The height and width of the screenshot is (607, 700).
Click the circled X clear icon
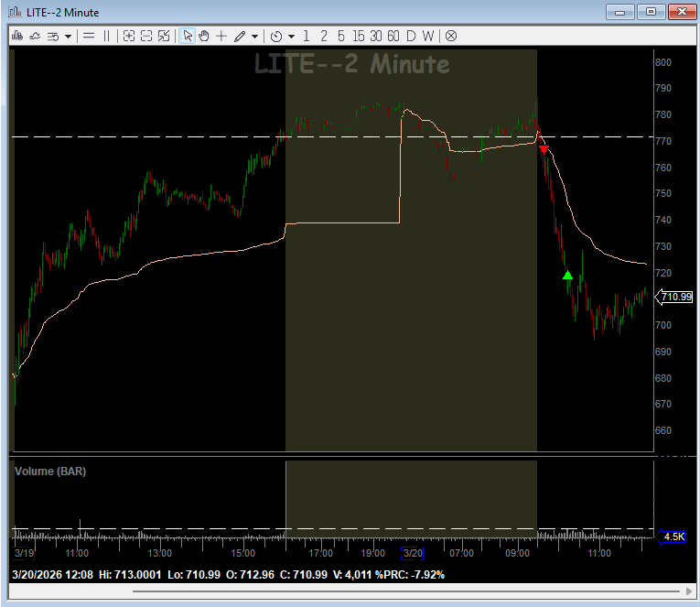point(451,36)
